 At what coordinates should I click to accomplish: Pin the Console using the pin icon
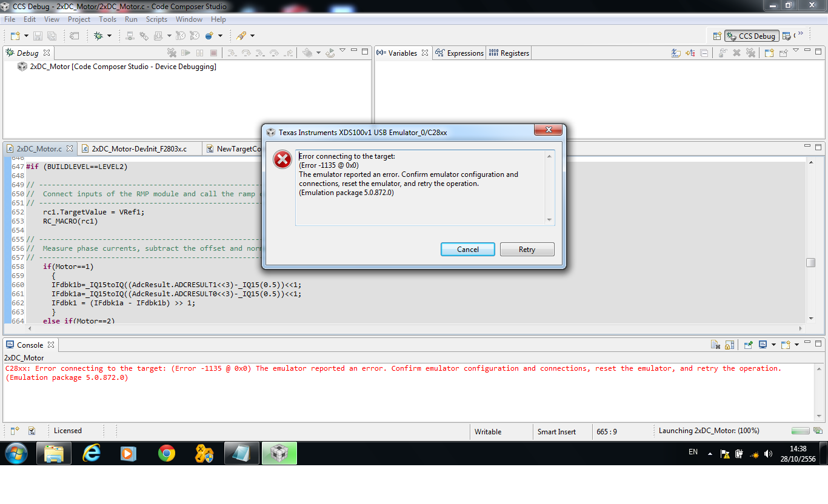(748, 344)
